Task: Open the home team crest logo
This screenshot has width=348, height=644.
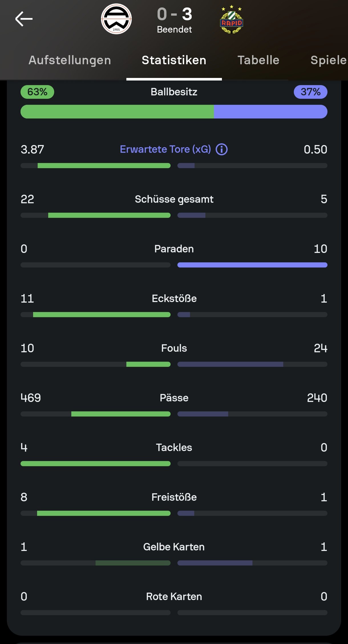Action: pyautogui.click(x=116, y=19)
